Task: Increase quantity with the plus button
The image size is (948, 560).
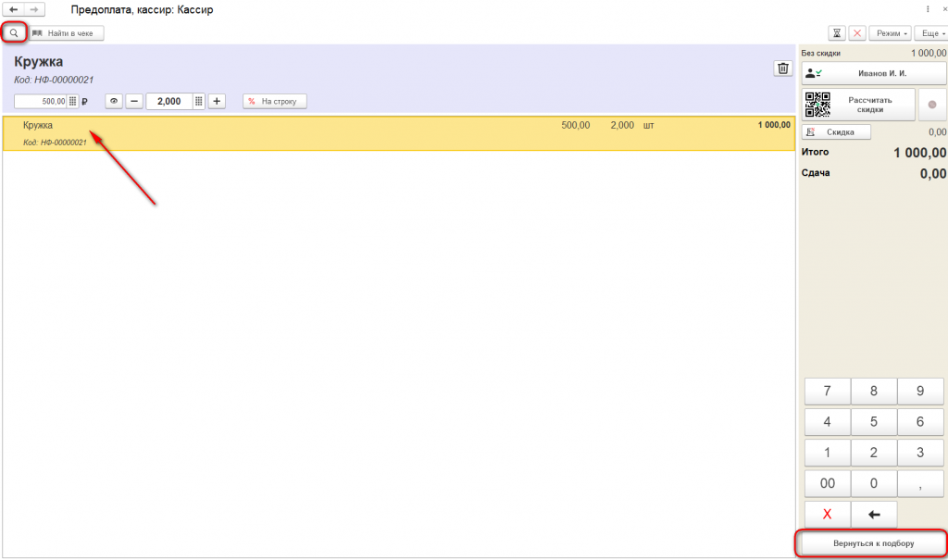Action: [x=217, y=102]
